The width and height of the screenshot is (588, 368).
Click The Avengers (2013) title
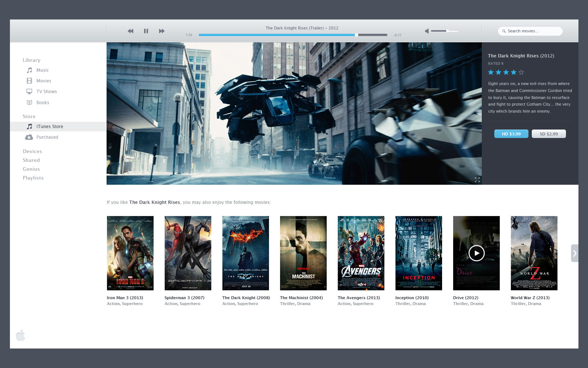tap(359, 298)
